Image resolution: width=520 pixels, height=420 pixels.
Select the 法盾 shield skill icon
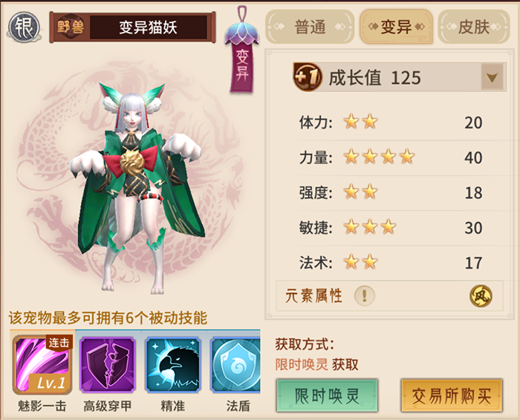(x=235, y=365)
